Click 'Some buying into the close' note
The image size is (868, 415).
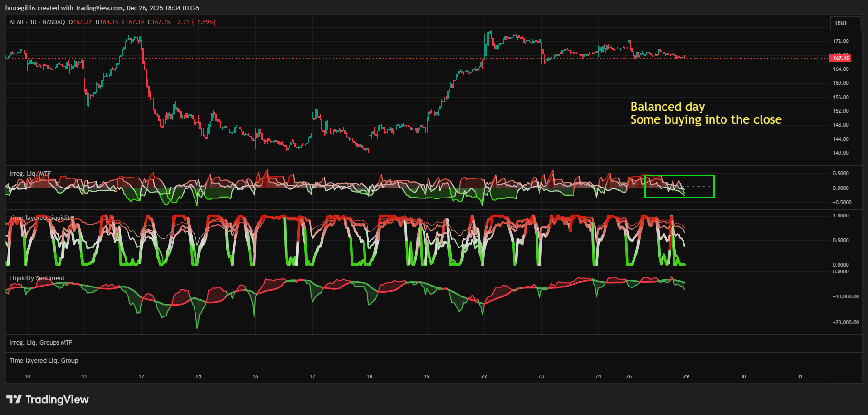click(x=706, y=119)
